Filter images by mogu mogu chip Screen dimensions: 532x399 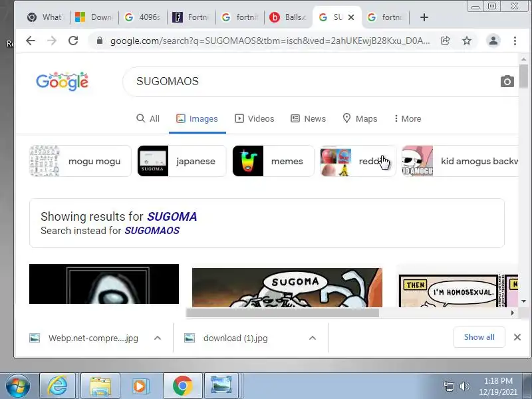coord(80,161)
